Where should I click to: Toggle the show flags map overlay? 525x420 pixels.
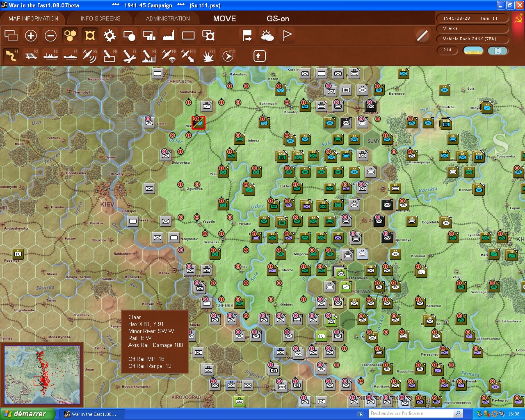[286, 36]
